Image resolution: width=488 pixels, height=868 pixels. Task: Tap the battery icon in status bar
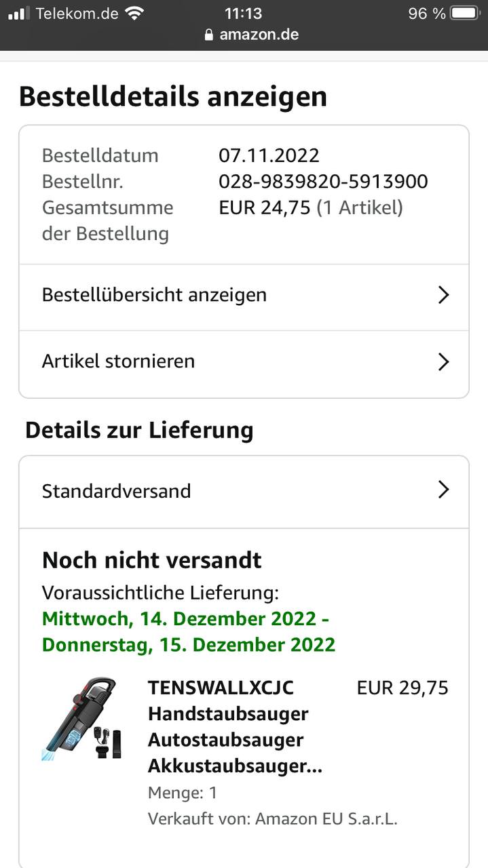(465, 14)
